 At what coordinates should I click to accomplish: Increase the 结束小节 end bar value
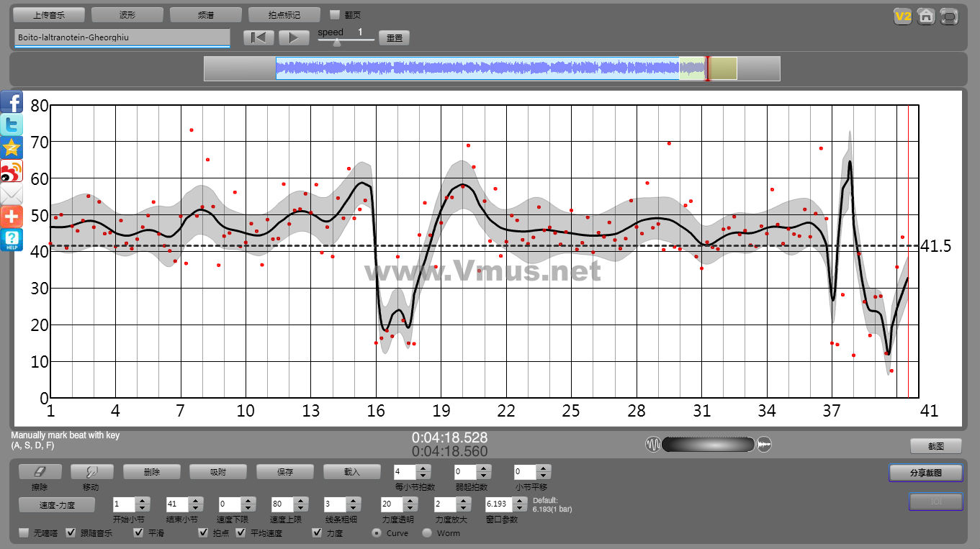tap(195, 500)
